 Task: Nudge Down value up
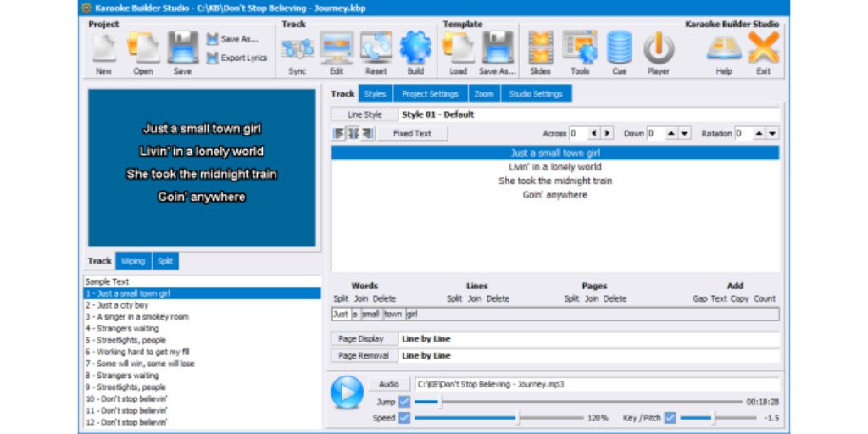tap(671, 133)
